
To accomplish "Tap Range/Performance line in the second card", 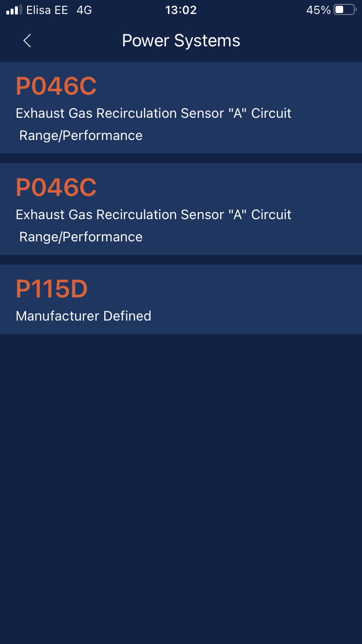I will [81, 237].
